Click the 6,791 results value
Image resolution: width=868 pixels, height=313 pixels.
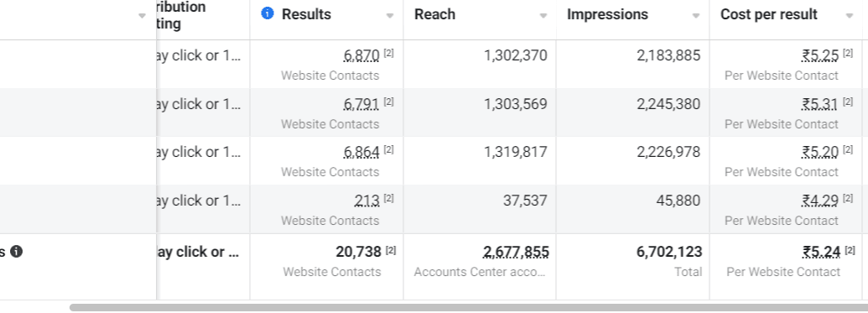click(361, 104)
